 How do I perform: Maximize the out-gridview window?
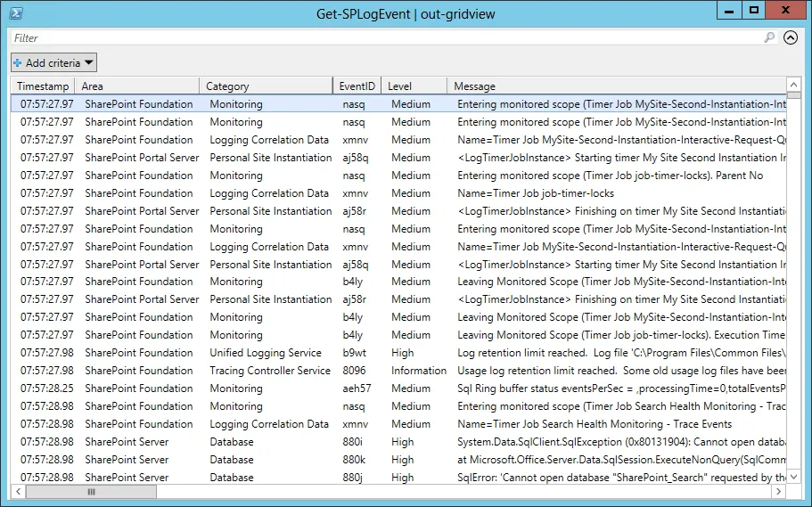point(753,11)
